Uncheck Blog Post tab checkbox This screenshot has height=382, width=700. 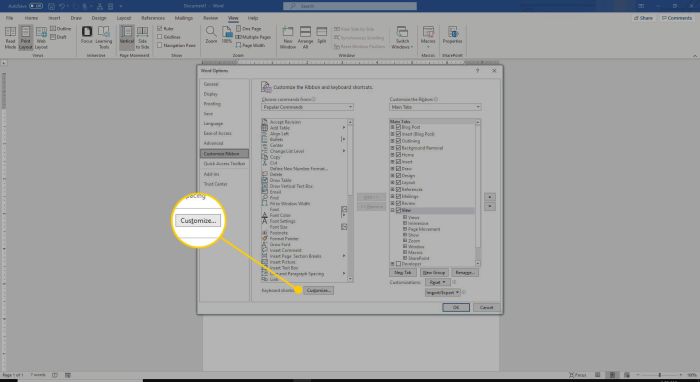398,127
